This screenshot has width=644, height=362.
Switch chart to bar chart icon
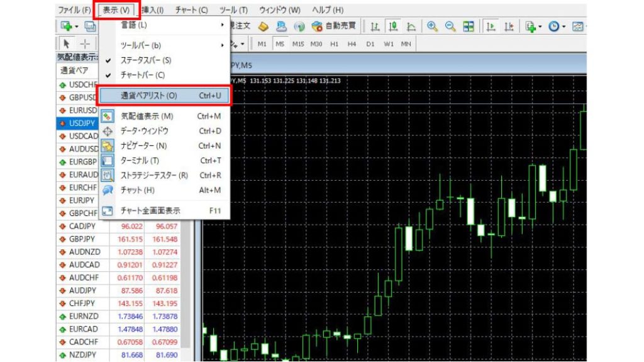tap(375, 26)
